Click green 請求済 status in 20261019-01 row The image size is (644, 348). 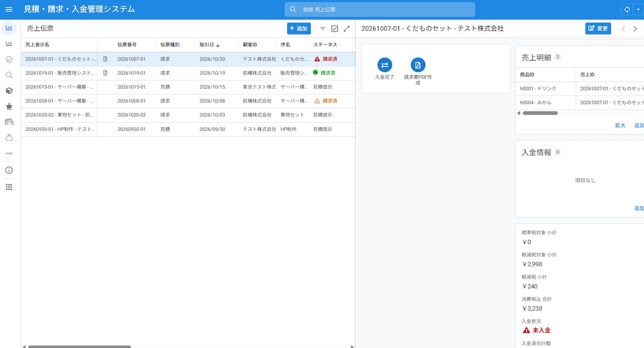(324, 73)
